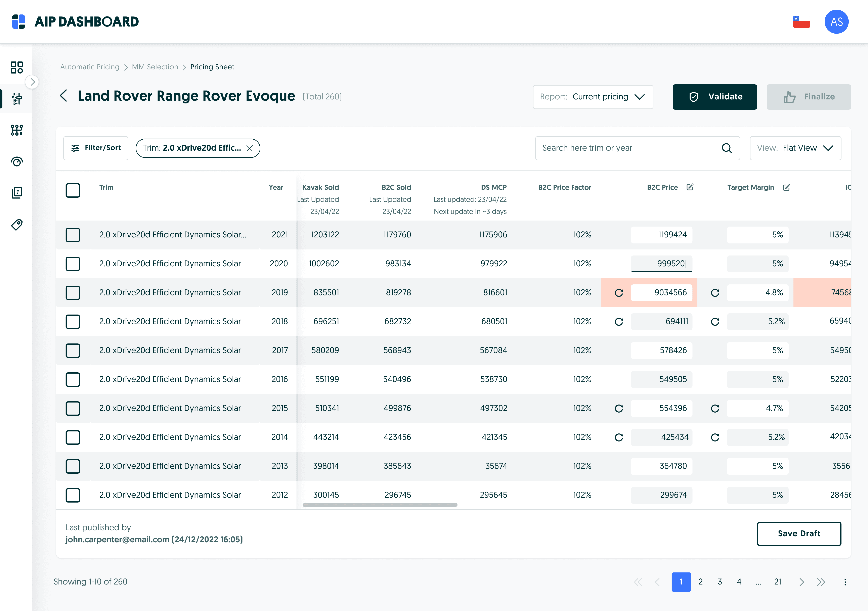This screenshot has width=868, height=611.
Task: Navigate to MM Selection breadcrumb
Action: tap(155, 67)
